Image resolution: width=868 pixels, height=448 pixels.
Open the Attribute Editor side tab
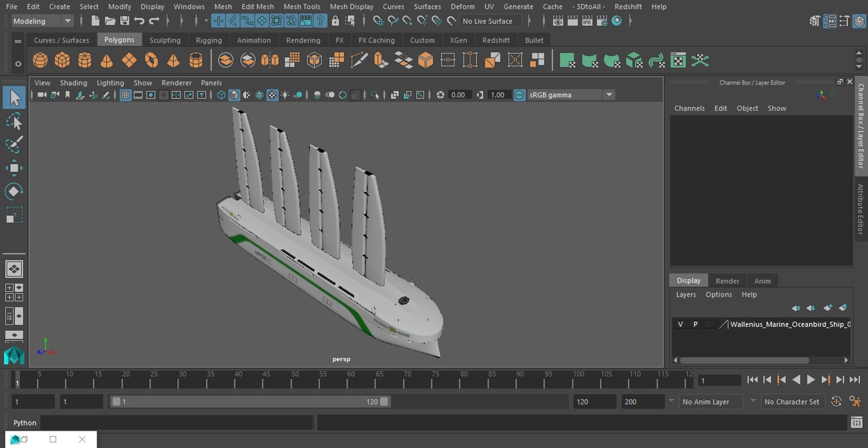[x=860, y=209]
